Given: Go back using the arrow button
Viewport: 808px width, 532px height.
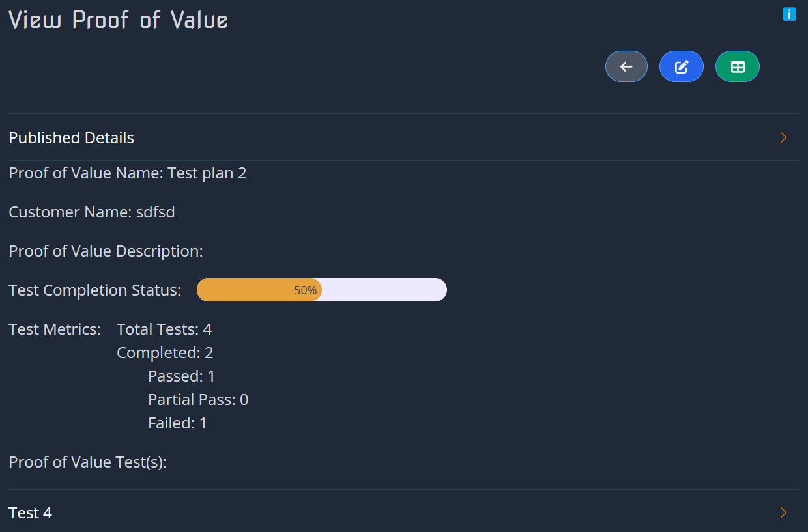Looking at the screenshot, I should tap(626, 66).
